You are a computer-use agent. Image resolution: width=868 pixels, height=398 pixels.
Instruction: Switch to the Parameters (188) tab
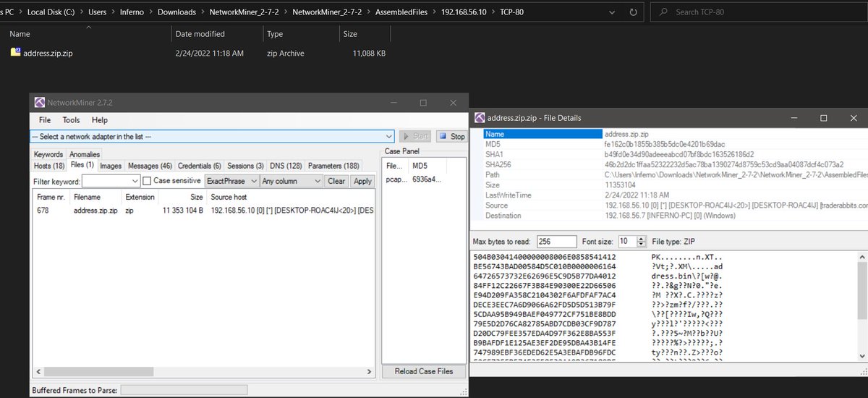click(334, 166)
